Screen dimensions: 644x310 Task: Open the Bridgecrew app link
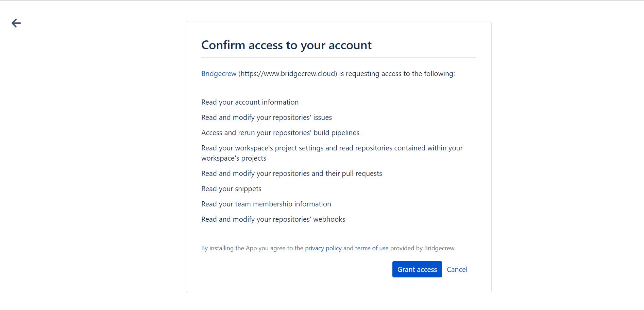219,74
